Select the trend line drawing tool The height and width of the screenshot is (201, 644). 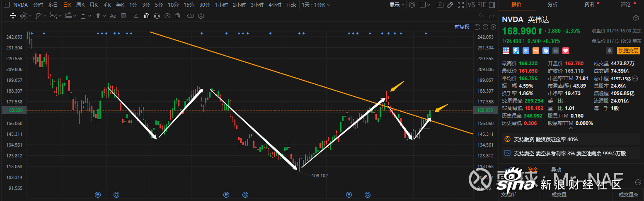[x=24, y=16]
